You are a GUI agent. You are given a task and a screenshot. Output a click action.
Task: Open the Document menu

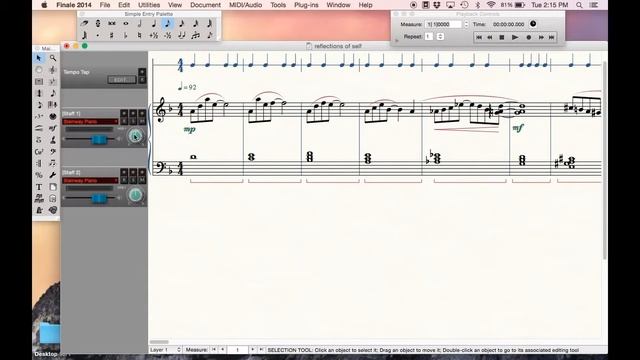205,5
